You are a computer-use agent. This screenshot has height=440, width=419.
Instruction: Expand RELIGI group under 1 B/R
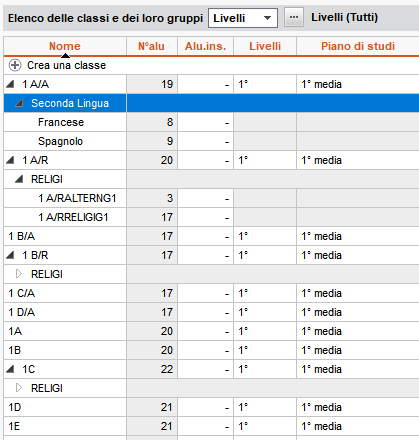pyautogui.click(x=19, y=274)
